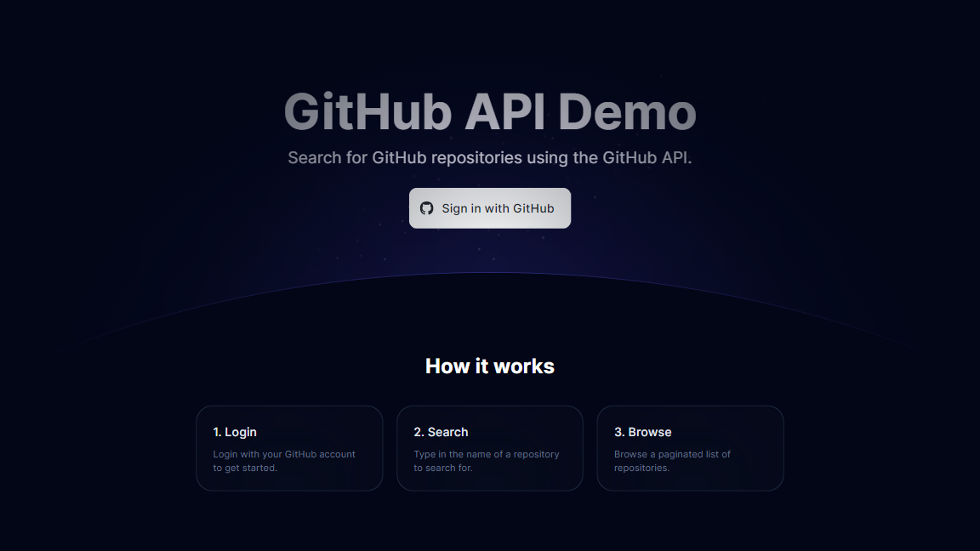Select the subtitle about searching GitHub repositories
Screen dimensions: 980x551
click(489, 158)
